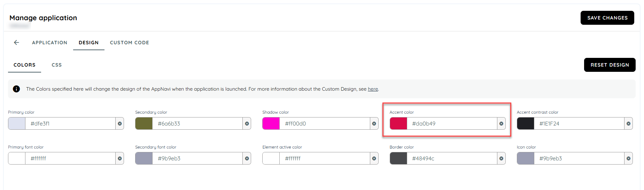
Task: Click the info icon in the notice banner
Action: click(16, 89)
